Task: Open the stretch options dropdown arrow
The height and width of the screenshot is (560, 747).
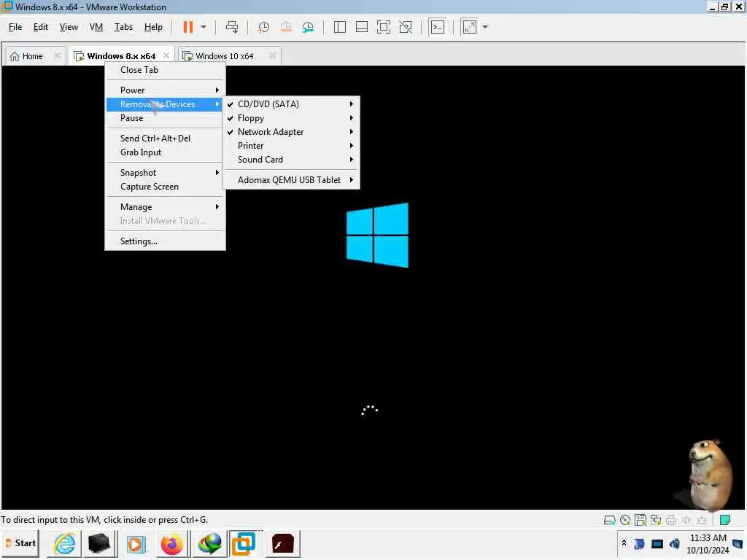Action: pyautogui.click(x=485, y=27)
